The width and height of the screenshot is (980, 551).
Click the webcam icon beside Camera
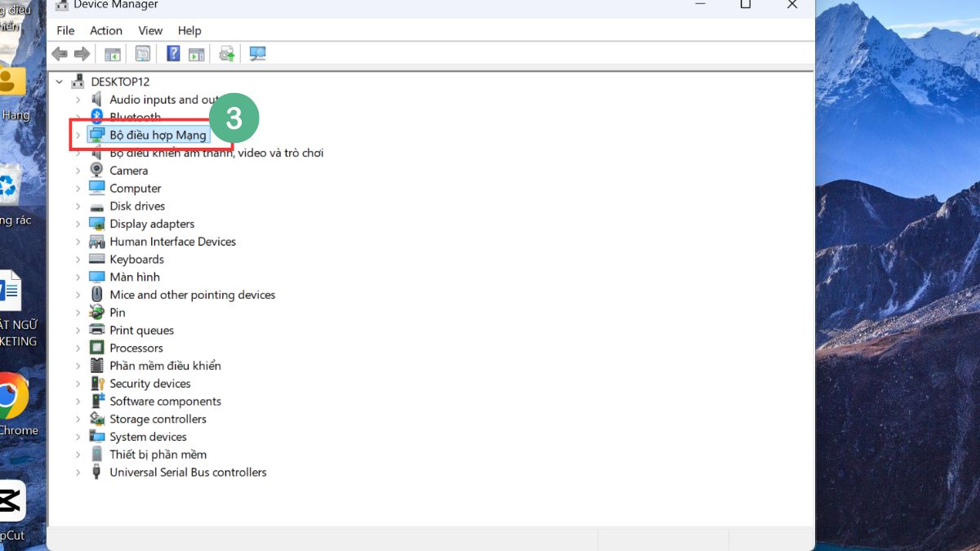pos(96,171)
